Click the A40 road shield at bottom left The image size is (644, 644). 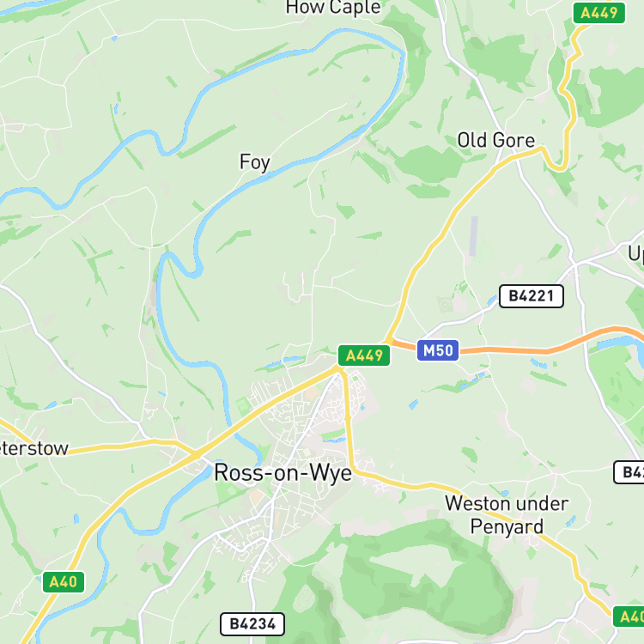(64, 581)
